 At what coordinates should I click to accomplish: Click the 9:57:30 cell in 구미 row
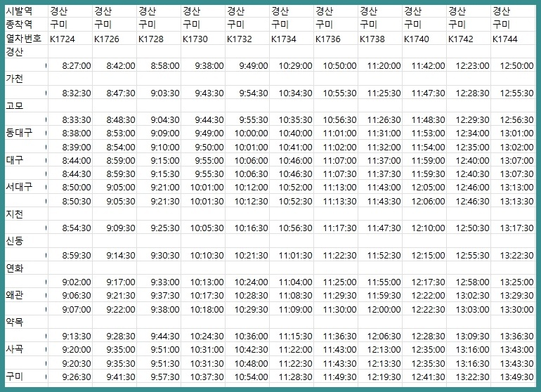(158, 377)
